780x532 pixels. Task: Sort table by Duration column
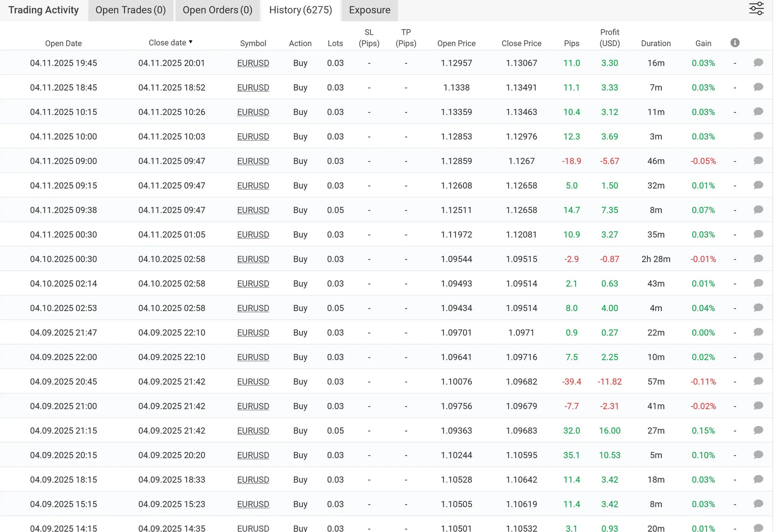pyautogui.click(x=656, y=43)
